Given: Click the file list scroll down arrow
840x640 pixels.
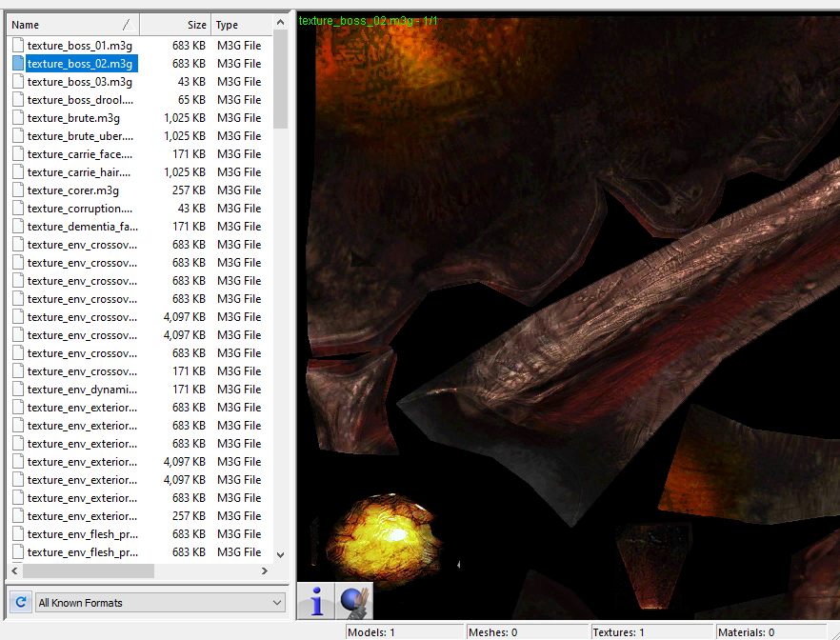Looking at the screenshot, I should (x=280, y=554).
